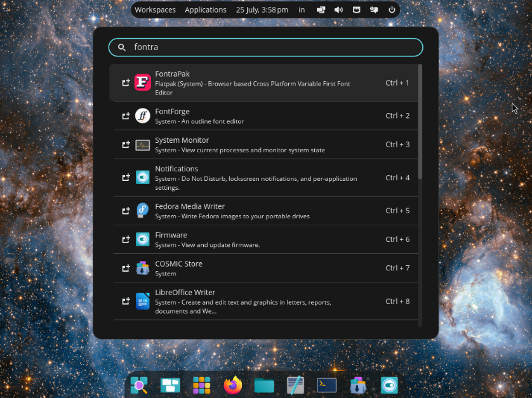
Task: Open notifications applet in top panel
Action: click(x=374, y=10)
